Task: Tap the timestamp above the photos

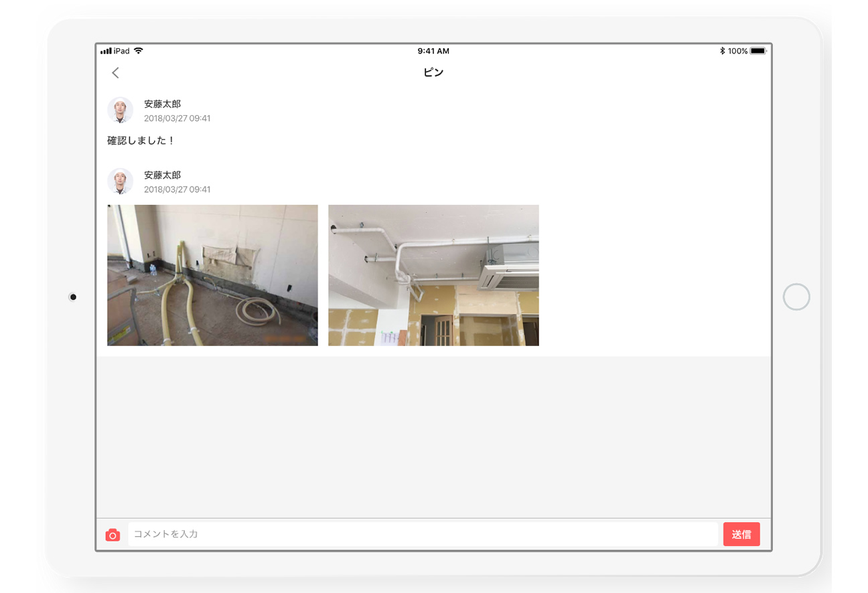Action: pyautogui.click(x=177, y=189)
